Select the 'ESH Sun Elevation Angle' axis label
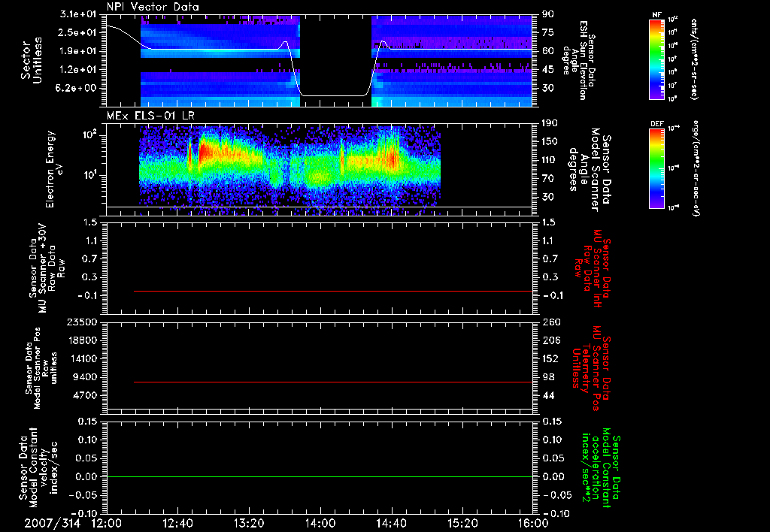The width and height of the screenshot is (770, 532). tap(580, 60)
